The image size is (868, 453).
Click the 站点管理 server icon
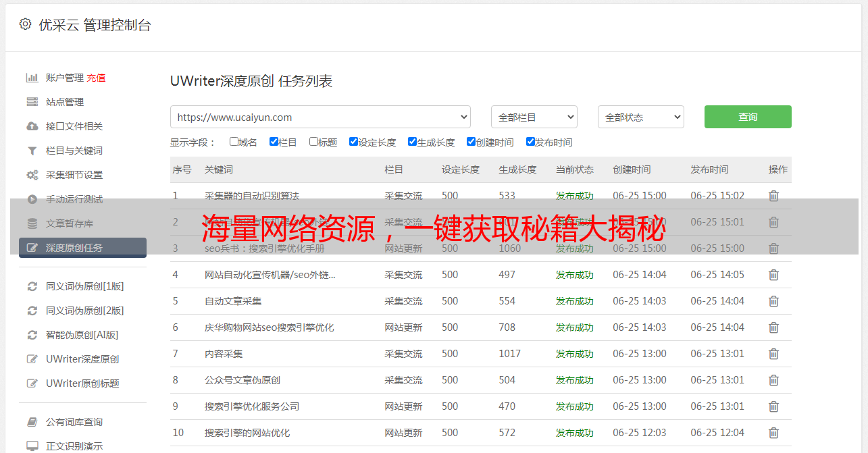coord(32,102)
